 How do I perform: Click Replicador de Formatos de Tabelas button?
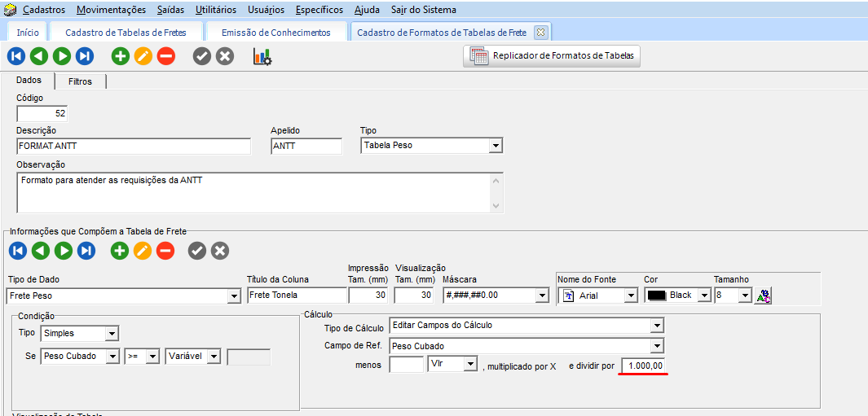coord(552,56)
